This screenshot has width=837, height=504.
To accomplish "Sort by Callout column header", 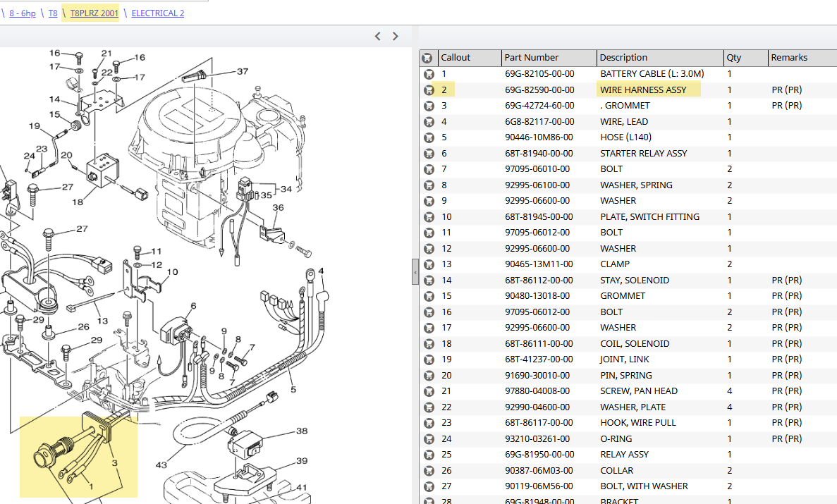I will click(469, 58).
